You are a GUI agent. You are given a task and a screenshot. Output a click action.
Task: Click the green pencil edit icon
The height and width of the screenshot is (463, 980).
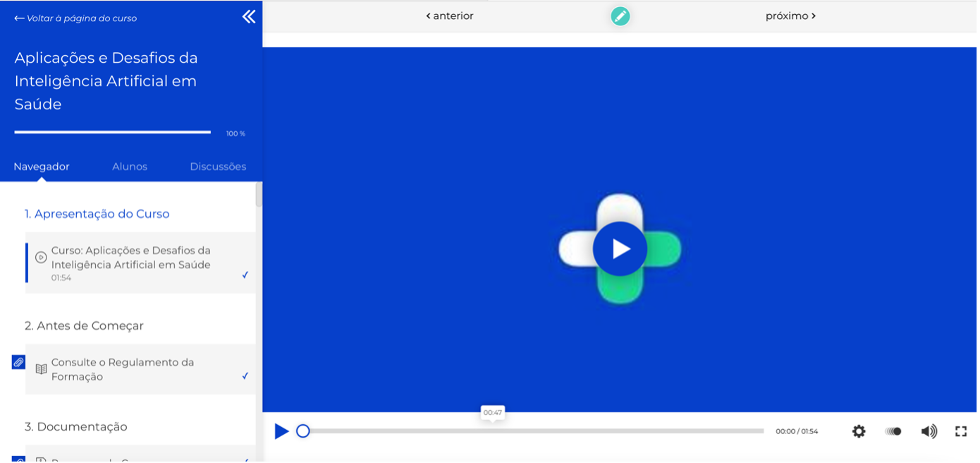620,16
